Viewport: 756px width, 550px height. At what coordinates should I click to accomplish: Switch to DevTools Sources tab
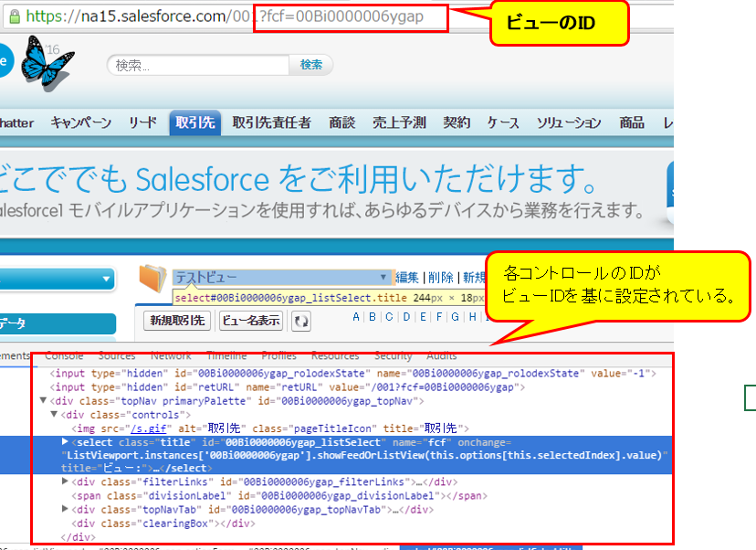117,356
